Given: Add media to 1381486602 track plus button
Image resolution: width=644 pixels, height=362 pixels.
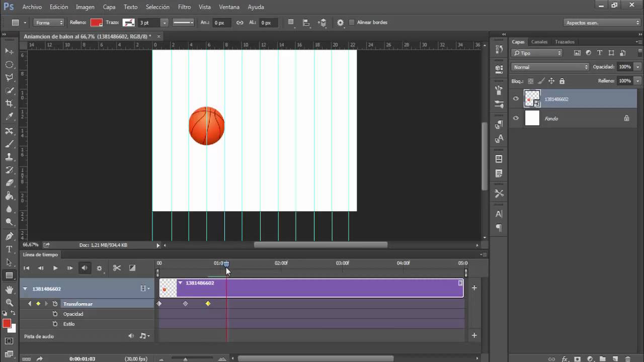Looking at the screenshot, I should pyautogui.click(x=474, y=288).
